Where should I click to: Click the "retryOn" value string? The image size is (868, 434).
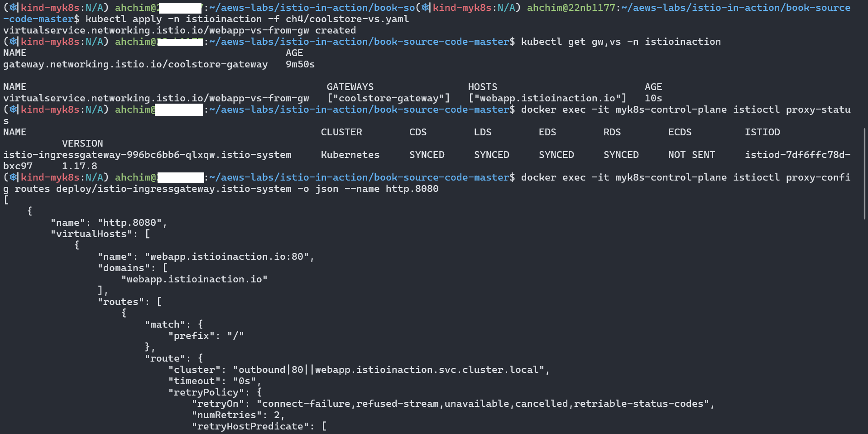click(x=483, y=404)
